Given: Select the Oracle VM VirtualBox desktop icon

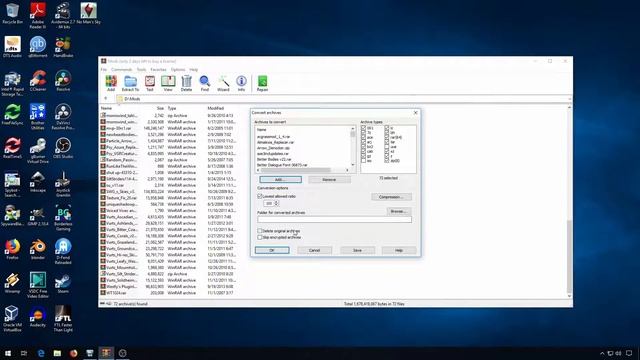Looking at the screenshot, I should click(12, 319).
